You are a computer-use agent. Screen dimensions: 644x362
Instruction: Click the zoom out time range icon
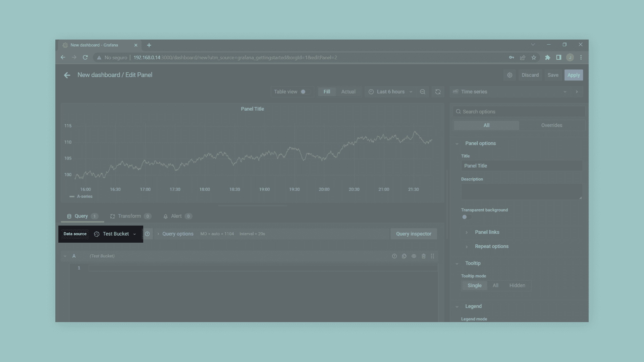tap(423, 92)
